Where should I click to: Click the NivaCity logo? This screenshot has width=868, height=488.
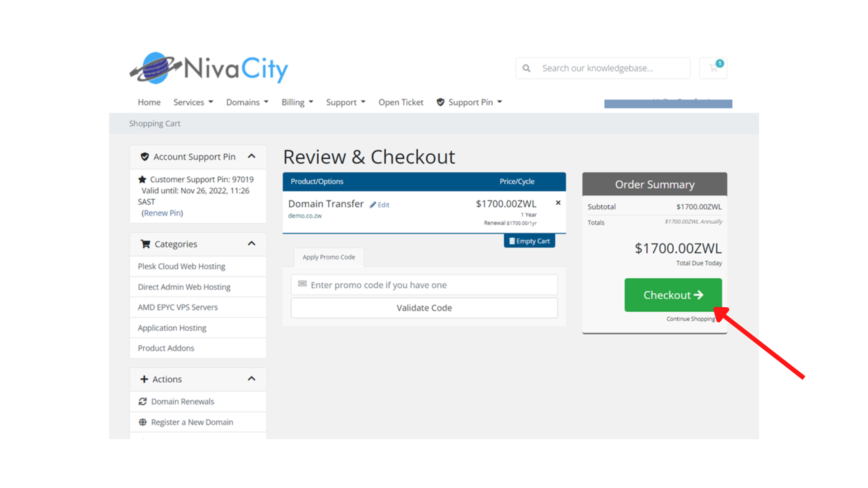[209, 68]
